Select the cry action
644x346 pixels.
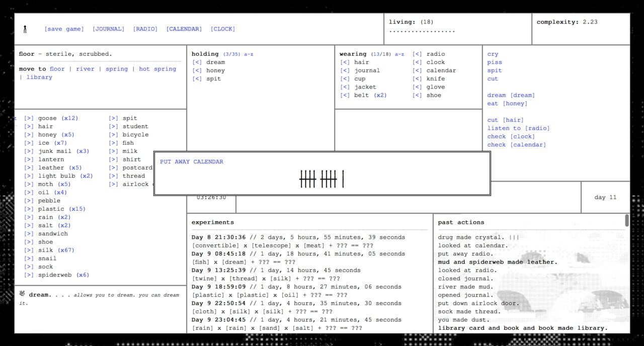coord(493,54)
